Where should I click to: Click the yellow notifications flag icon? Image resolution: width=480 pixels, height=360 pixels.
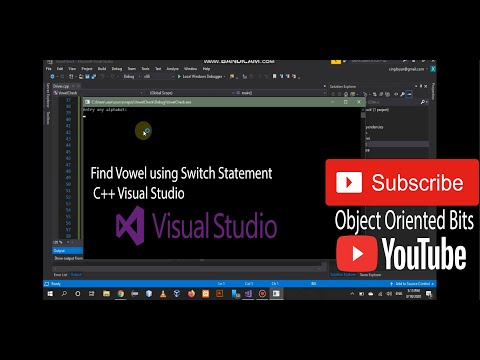(335, 61)
